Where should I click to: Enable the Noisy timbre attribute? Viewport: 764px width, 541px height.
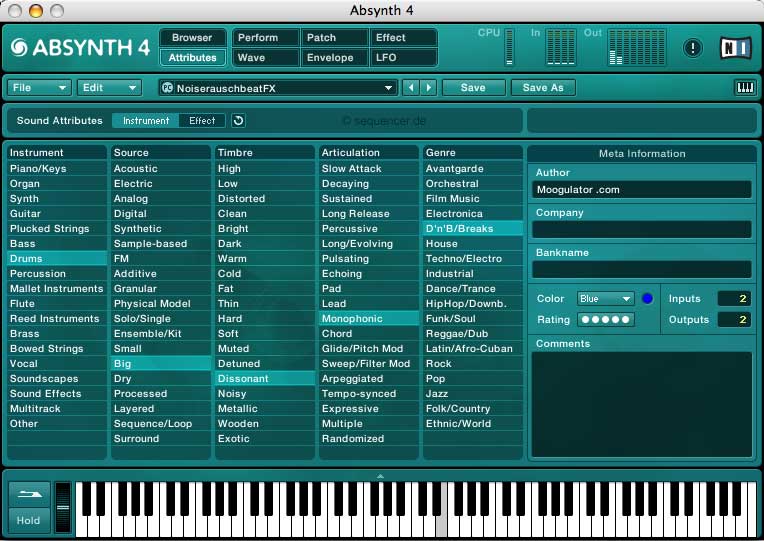point(265,394)
